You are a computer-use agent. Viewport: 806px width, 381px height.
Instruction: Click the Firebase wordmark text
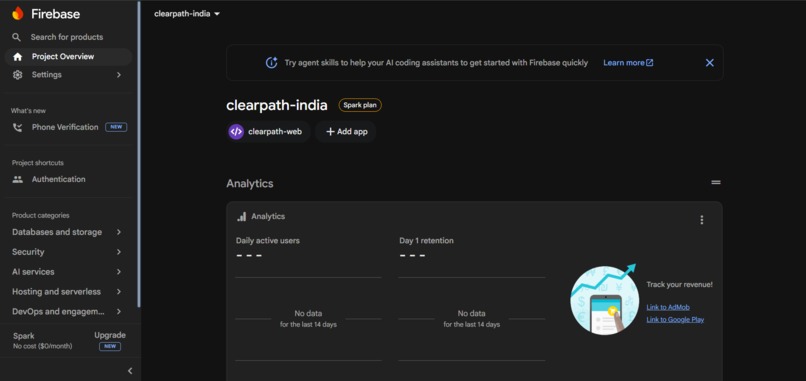(x=56, y=14)
